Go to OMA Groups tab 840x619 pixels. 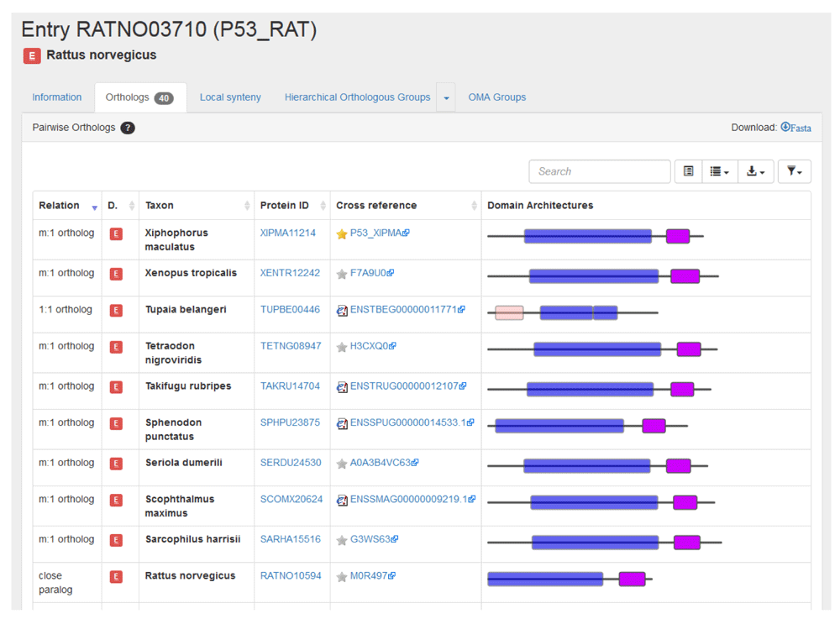click(497, 97)
